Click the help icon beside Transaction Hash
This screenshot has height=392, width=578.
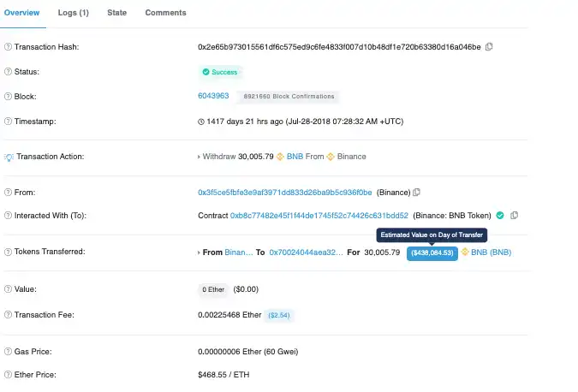click(8, 47)
